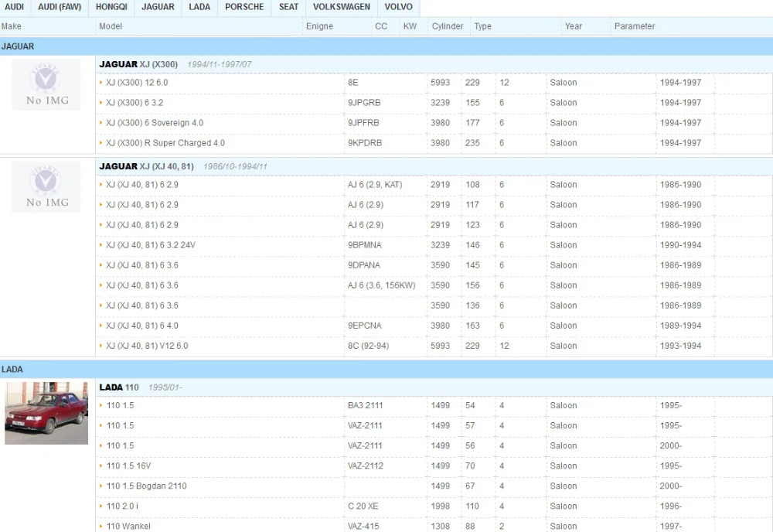Click the engine code 9KPDRB
The width and height of the screenshot is (773, 532).
pos(365,143)
